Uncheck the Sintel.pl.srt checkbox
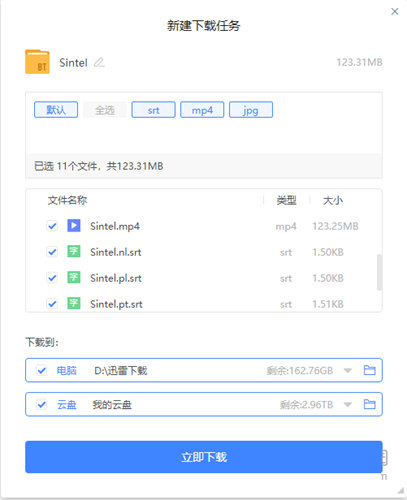This screenshot has width=407, height=500. point(52,278)
